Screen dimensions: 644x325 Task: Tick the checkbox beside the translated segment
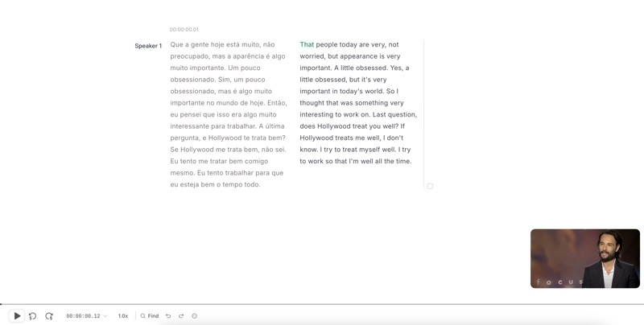coord(430,186)
